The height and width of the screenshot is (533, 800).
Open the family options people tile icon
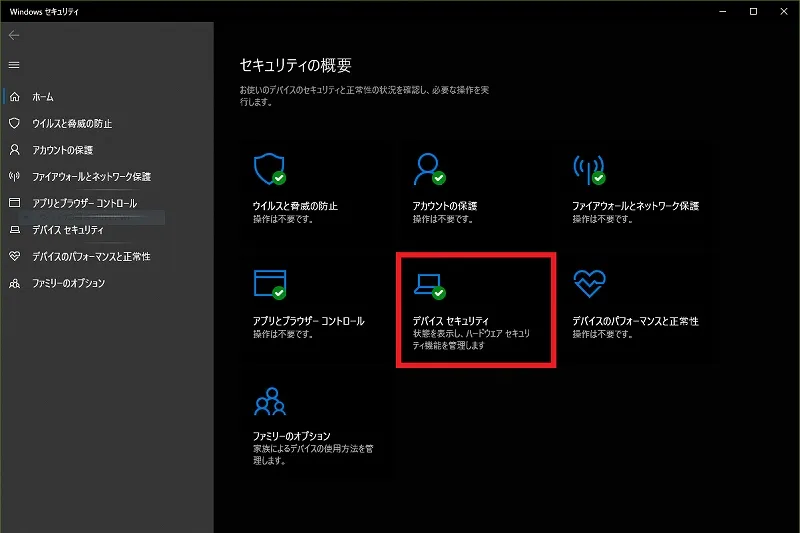[x=270, y=401]
